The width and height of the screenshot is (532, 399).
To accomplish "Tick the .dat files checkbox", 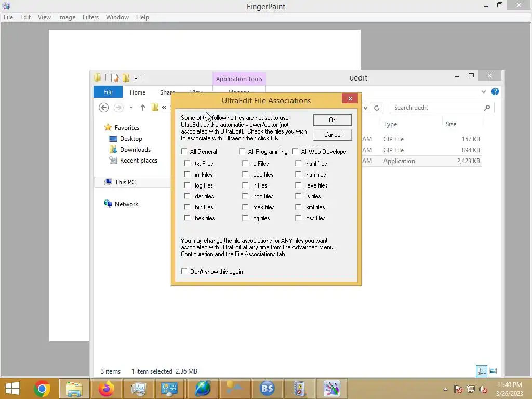I will coord(187,196).
